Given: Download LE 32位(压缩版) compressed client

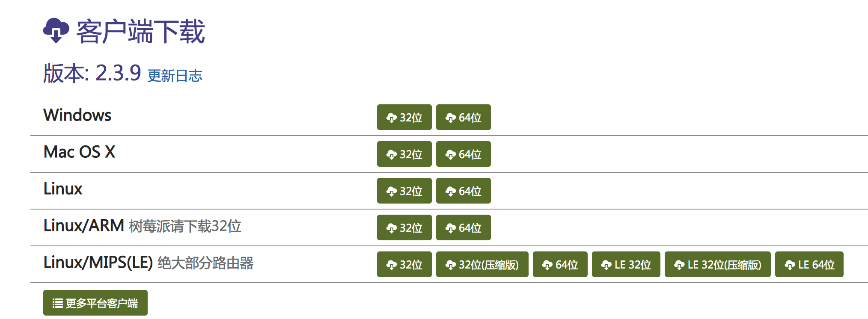Looking at the screenshot, I should point(717,264).
